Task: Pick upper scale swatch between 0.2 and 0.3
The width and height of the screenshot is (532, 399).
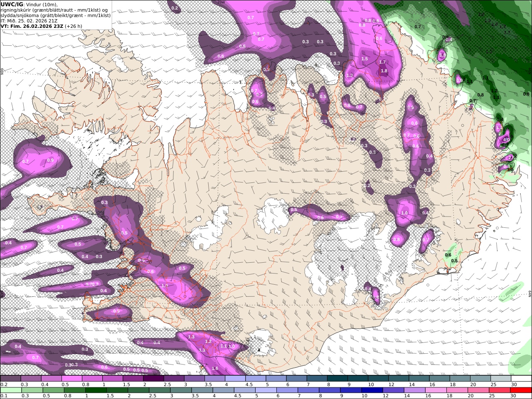Action: (x=10, y=379)
